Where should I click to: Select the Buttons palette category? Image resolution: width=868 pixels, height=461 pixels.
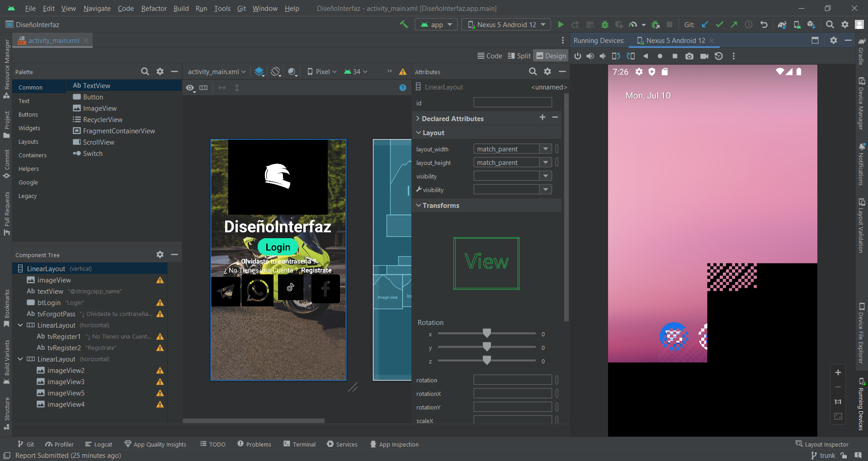[x=28, y=114]
